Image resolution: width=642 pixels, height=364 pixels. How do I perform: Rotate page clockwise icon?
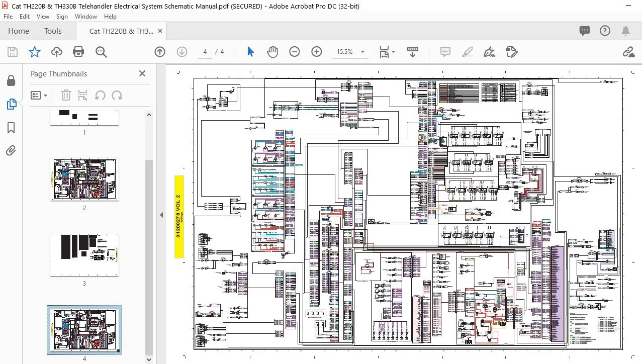click(117, 95)
